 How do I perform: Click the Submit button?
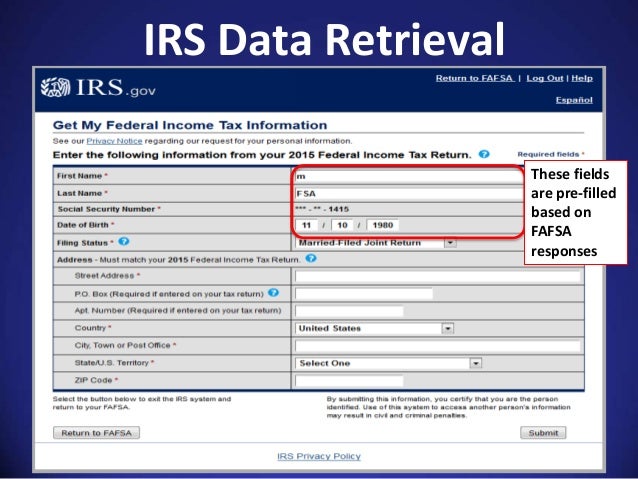(543, 433)
